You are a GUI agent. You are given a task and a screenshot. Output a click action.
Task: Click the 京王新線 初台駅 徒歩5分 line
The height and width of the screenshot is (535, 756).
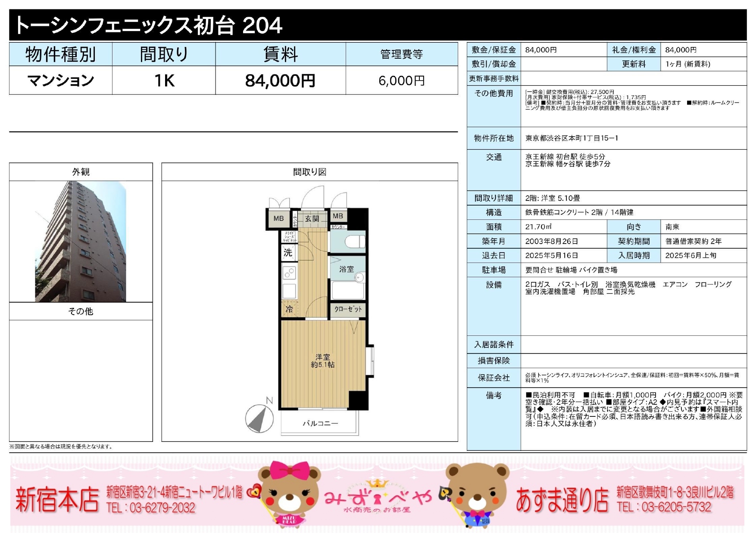coord(565,156)
